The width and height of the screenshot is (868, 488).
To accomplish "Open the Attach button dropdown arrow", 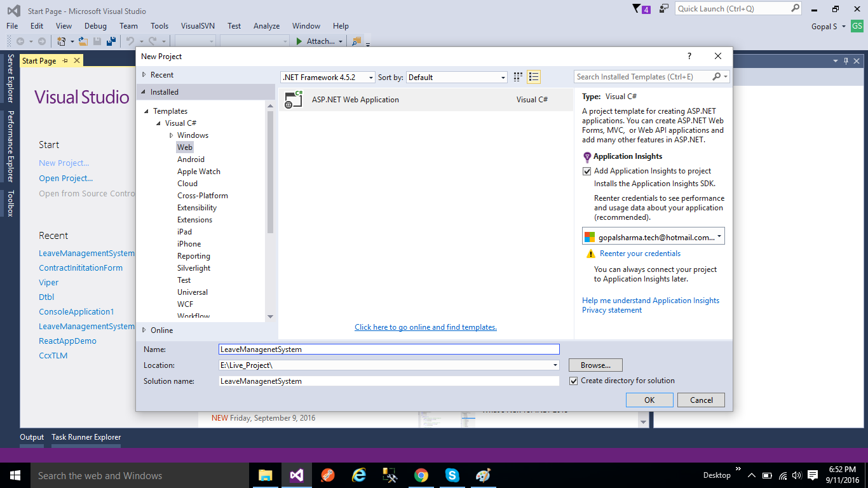I will click(x=341, y=41).
